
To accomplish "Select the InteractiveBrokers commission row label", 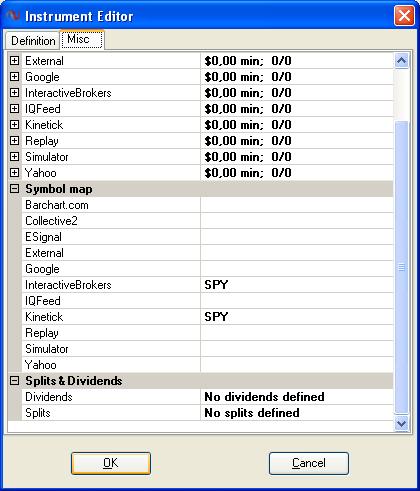I will click(68, 93).
